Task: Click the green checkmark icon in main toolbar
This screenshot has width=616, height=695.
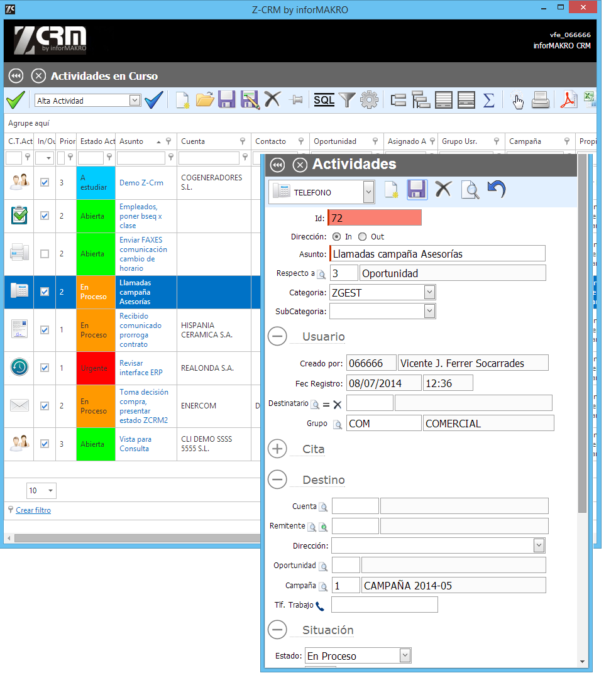Action: pos(16,100)
